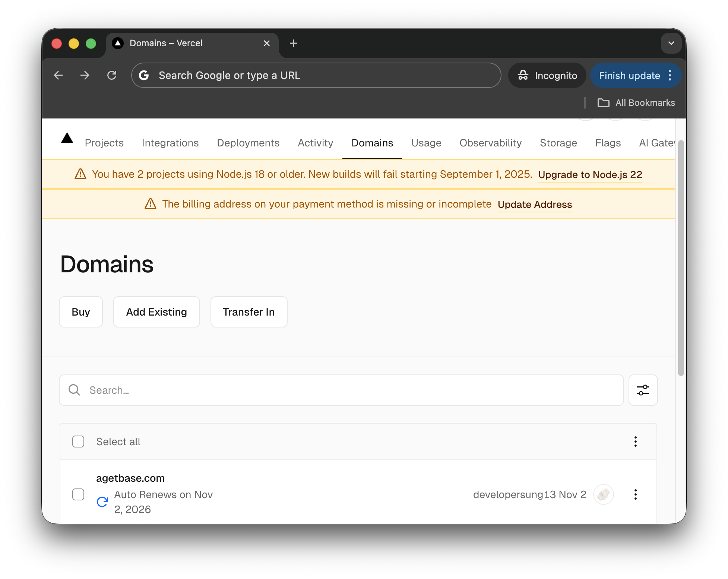Follow the Upgrade to Node.js 22 link
This screenshot has height=579, width=728.
tap(590, 174)
